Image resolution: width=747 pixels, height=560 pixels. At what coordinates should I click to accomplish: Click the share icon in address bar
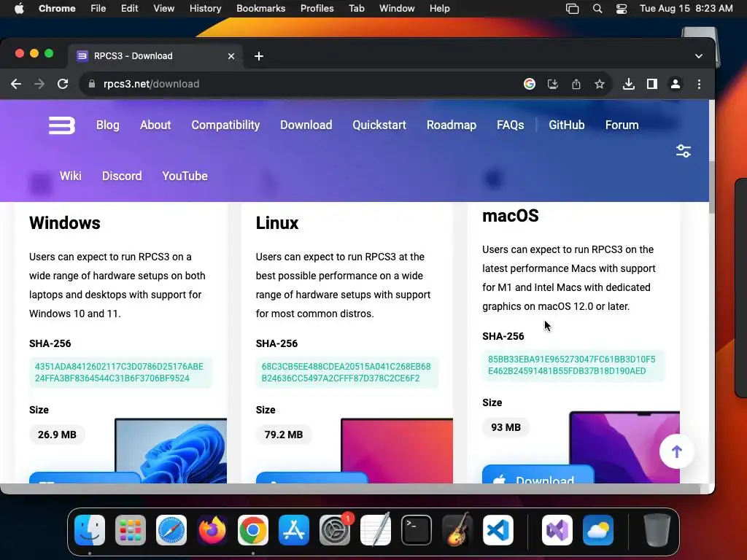[x=576, y=85]
